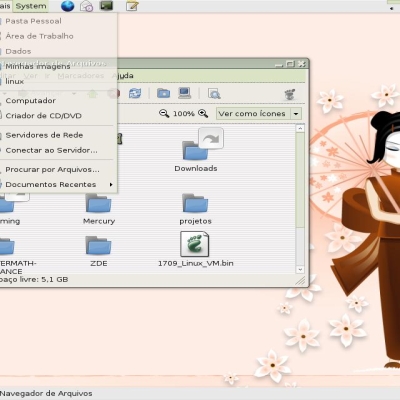Expand Documentos Recentes submenu arrow
Viewport: 400px width, 400px height.
click(111, 184)
